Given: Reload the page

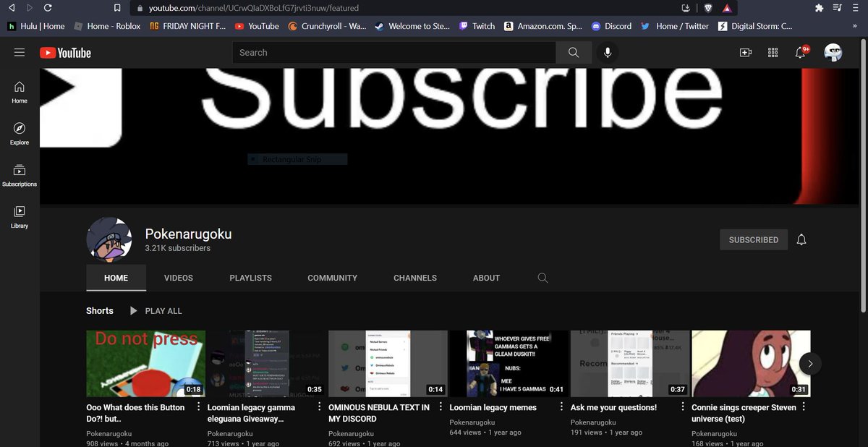Looking at the screenshot, I should (48, 8).
